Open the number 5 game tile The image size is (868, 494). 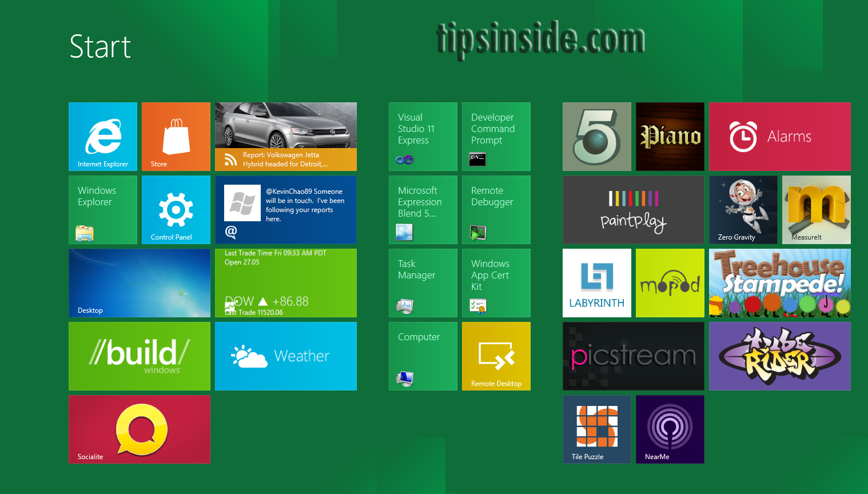click(x=597, y=137)
